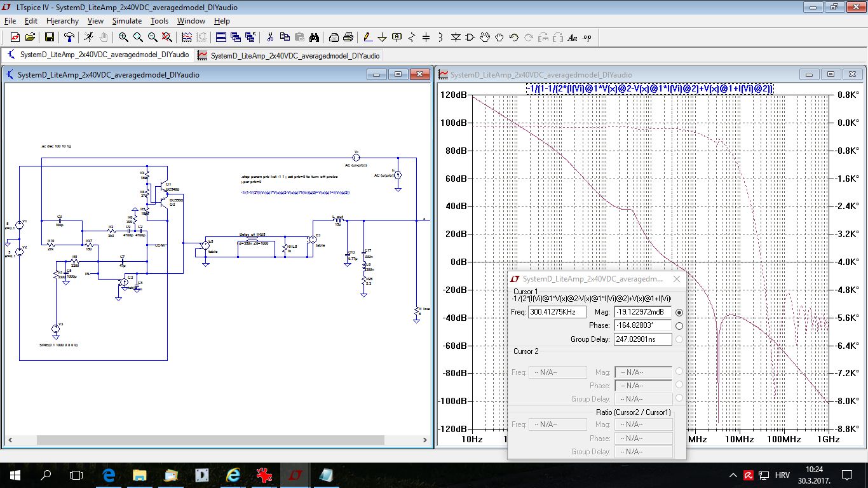Switch to the waveform plot document tab

pos(288,55)
